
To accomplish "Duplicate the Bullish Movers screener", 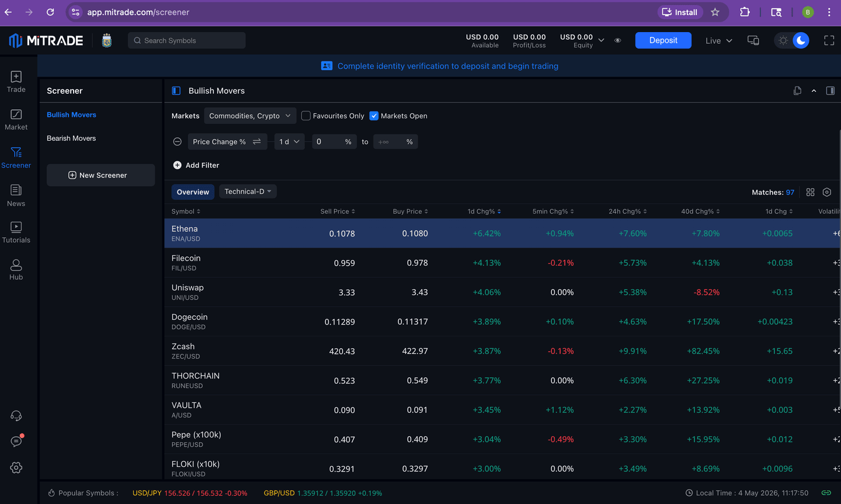I will tap(797, 91).
